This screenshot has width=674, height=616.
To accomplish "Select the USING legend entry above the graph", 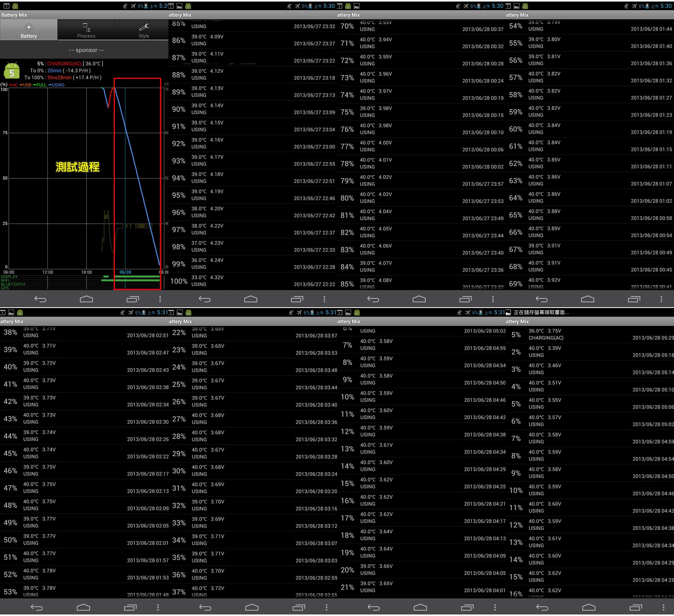I will click(x=57, y=85).
